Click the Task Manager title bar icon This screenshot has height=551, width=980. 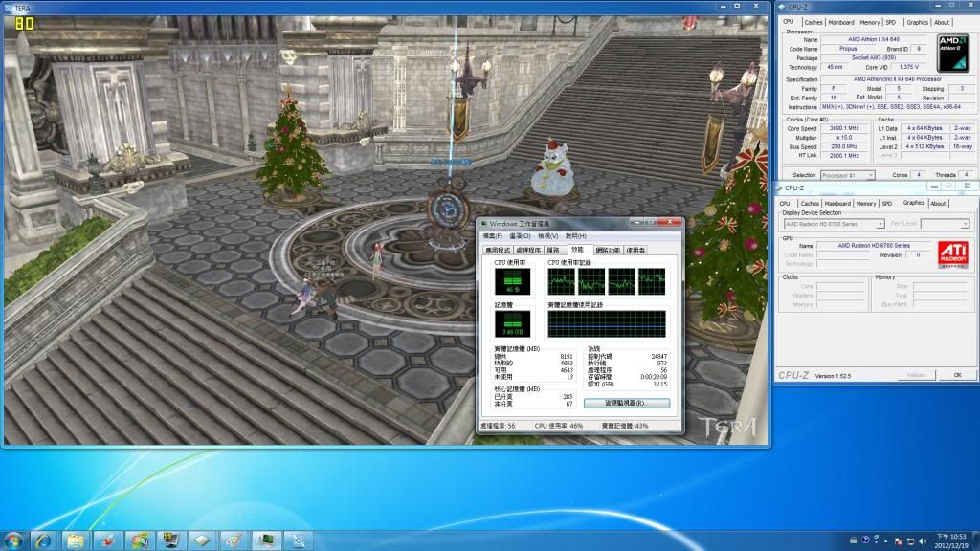[483, 224]
